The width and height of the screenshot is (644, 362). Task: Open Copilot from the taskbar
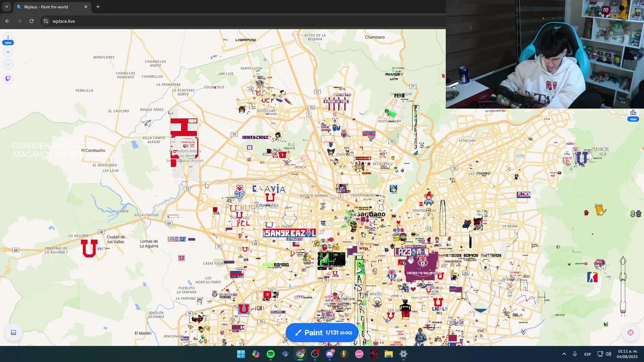(x=256, y=354)
